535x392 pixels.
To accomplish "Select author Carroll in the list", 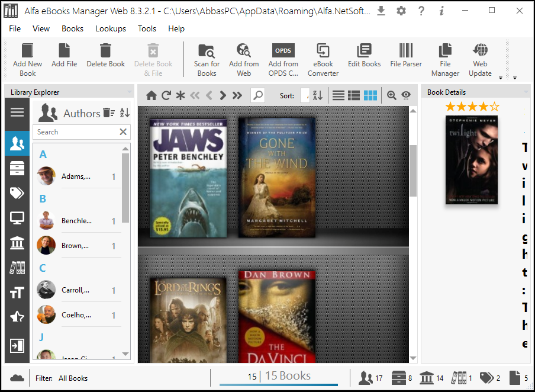I will pos(79,290).
